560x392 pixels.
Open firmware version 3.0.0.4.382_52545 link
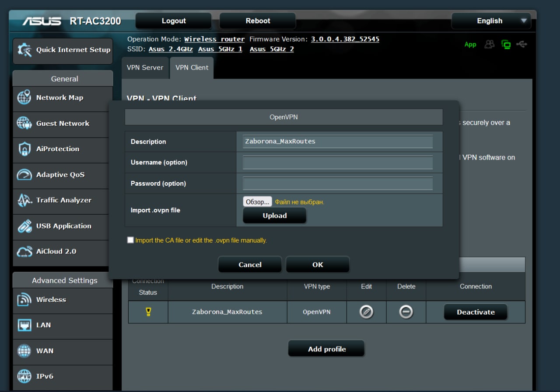pyautogui.click(x=345, y=39)
